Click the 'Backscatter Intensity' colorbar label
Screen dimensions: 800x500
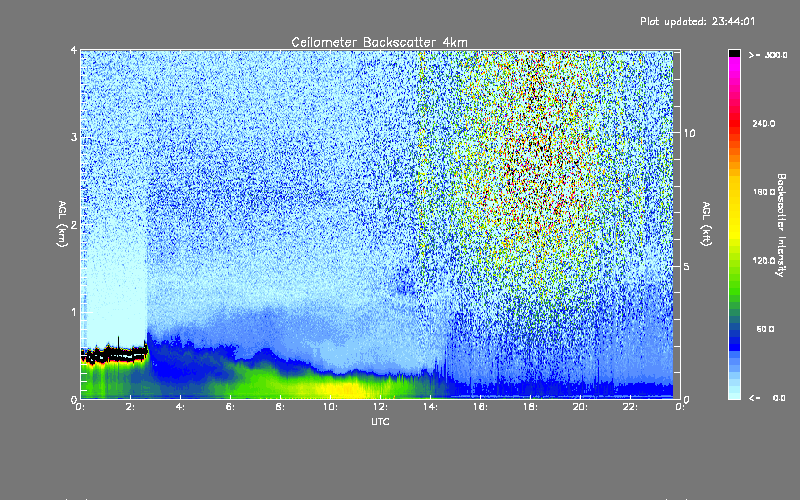point(781,225)
